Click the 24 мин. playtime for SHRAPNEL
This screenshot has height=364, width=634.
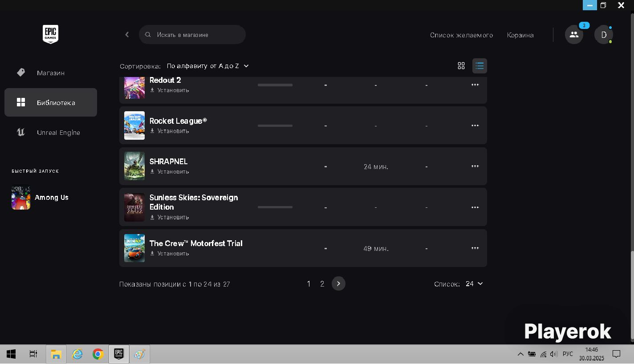click(x=376, y=167)
